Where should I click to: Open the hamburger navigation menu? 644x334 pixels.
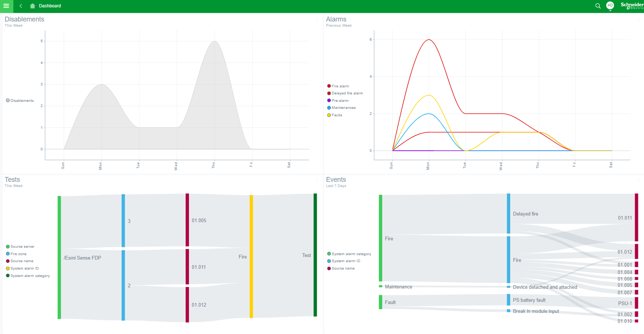[6, 6]
